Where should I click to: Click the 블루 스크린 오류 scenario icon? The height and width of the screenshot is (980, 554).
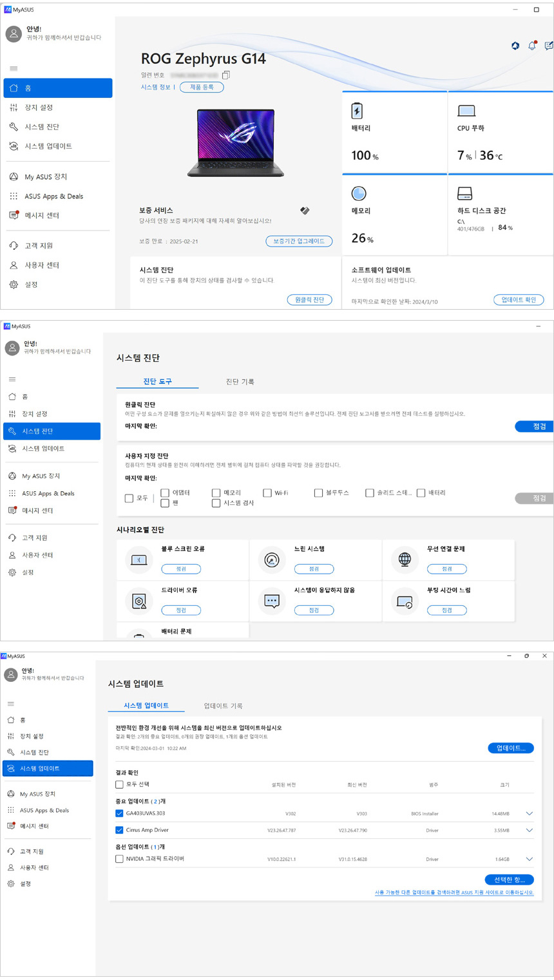pos(138,560)
